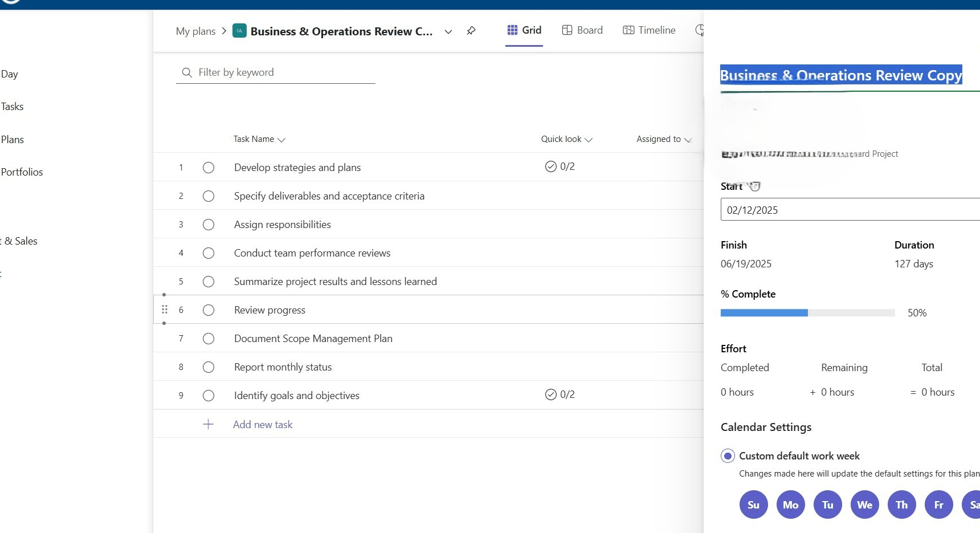Toggle Wednesday (We) work day
980x533 pixels.
pyautogui.click(x=864, y=504)
